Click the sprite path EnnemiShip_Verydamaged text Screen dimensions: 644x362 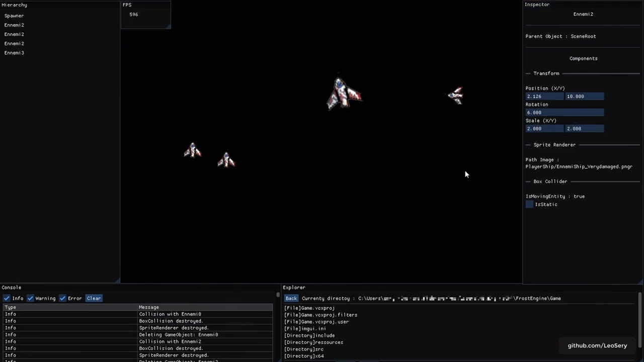click(579, 166)
